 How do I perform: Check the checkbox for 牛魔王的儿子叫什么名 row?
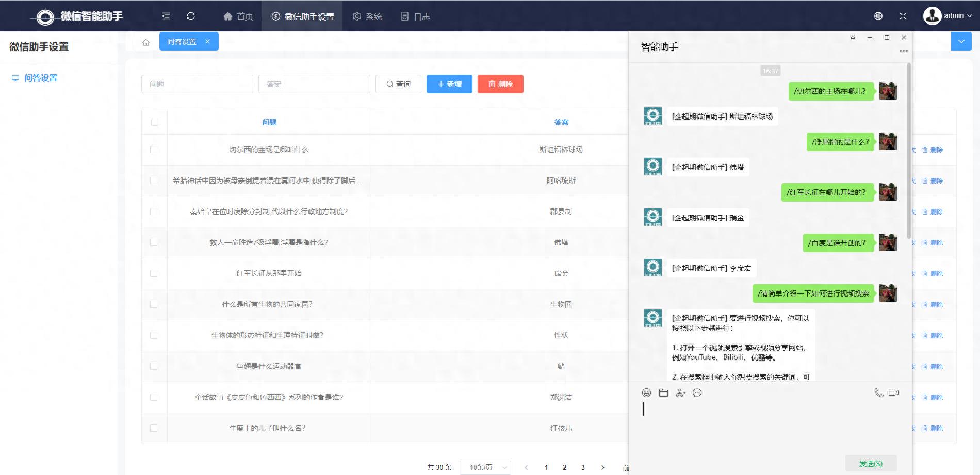(x=154, y=428)
